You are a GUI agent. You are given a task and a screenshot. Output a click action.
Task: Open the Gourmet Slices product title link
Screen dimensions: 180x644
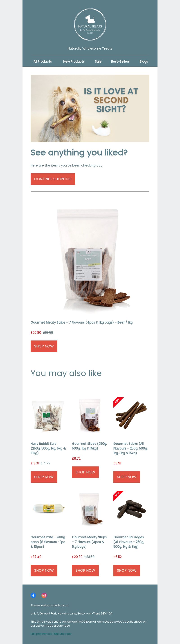(x=89, y=446)
